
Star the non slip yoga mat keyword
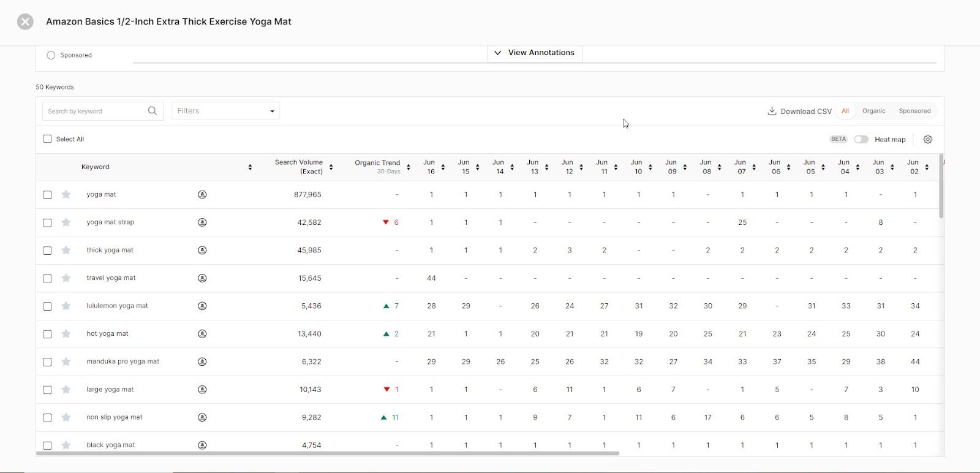click(66, 417)
